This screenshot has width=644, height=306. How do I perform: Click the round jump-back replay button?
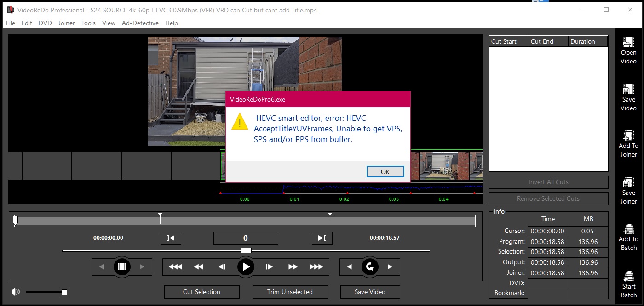(x=370, y=266)
